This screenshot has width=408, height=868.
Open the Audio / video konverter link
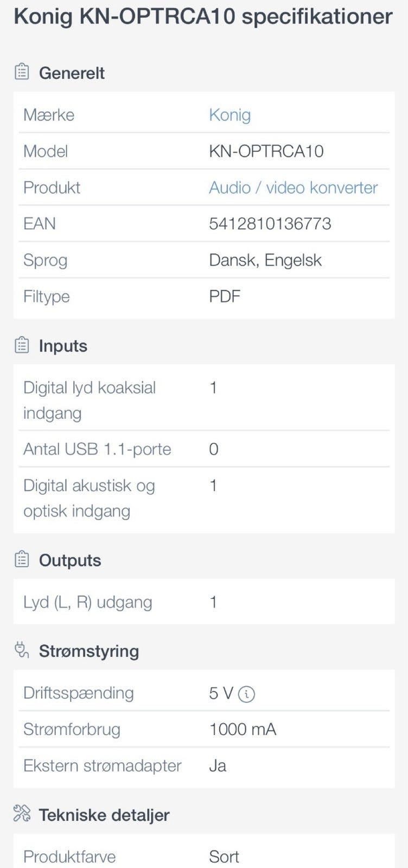pos(293,188)
